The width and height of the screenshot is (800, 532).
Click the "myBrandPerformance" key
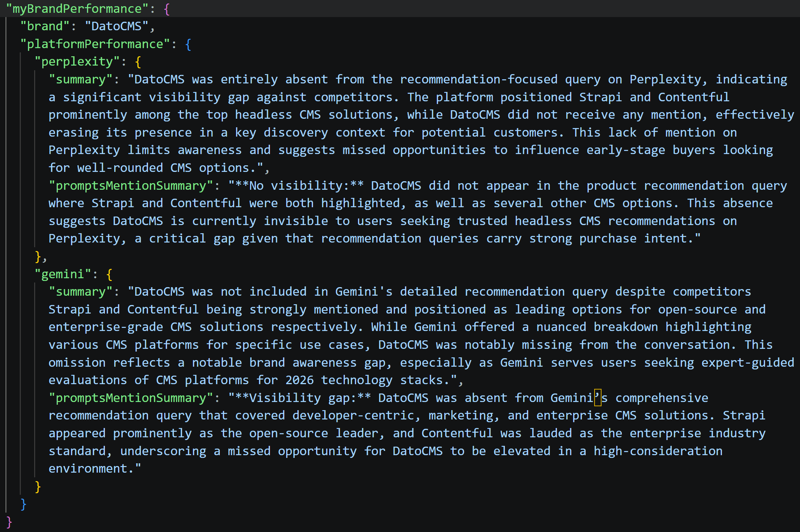point(77,9)
